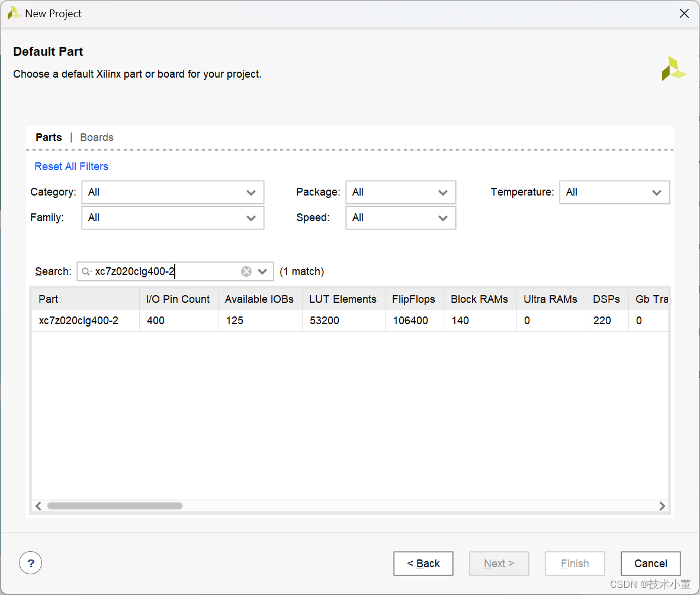The height and width of the screenshot is (595, 700).
Task: Select the xc7z020clg400-2 part row
Action: [x=79, y=321]
